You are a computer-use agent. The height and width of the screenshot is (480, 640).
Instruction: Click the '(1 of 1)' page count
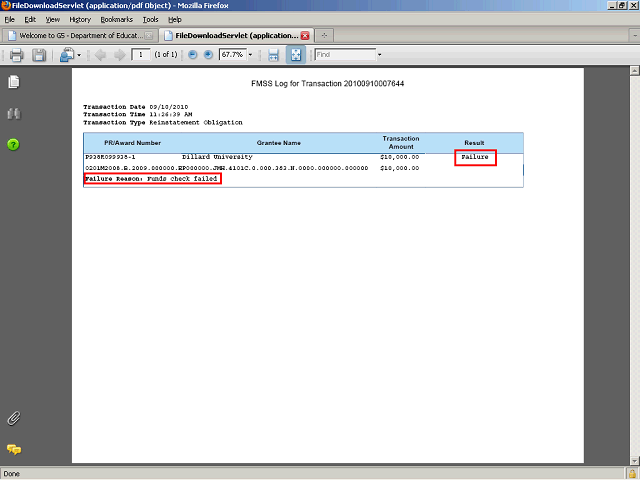point(166,55)
